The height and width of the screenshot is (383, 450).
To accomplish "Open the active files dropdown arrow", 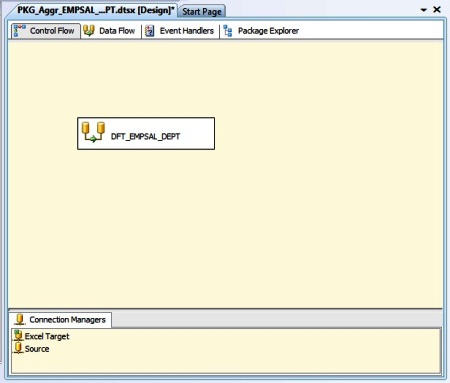I will tap(424, 10).
